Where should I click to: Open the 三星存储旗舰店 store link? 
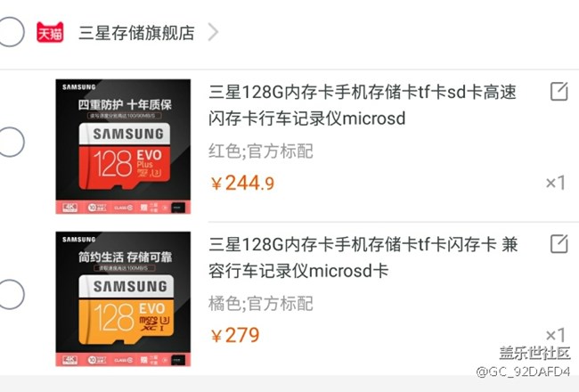136,32
